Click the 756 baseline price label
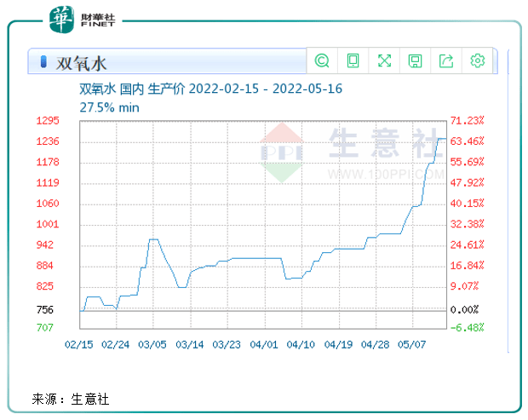Viewport: 528px width, 420px height. (x=45, y=310)
